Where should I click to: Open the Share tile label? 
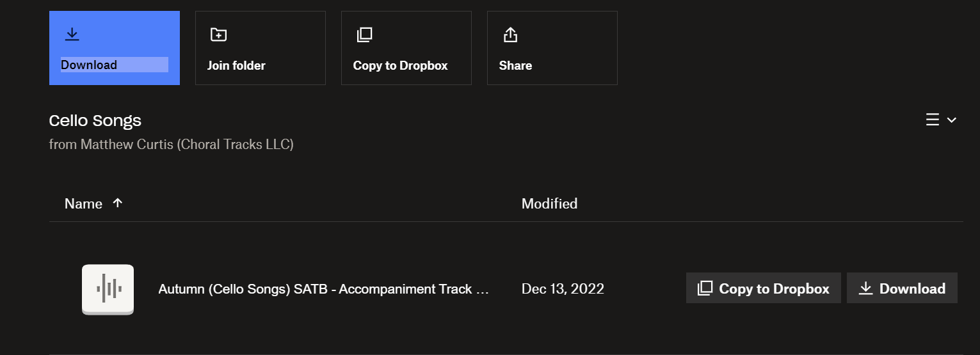tap(515, 65)
